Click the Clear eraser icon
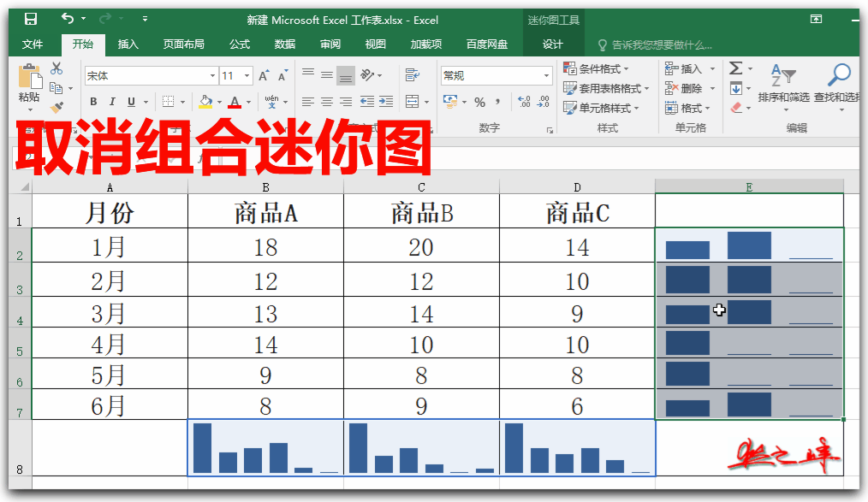The image size is (868, 502). click(x=736, y=108)
